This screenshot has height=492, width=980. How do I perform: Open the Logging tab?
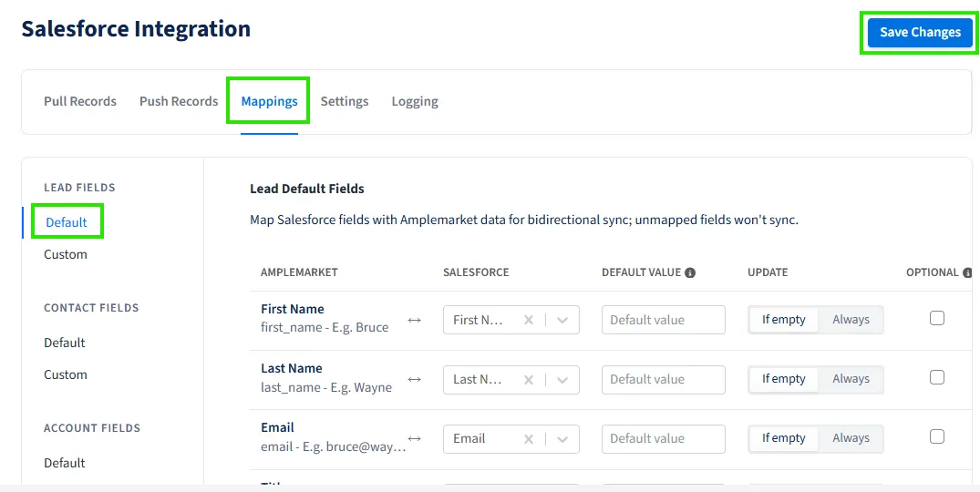(415, 101)
